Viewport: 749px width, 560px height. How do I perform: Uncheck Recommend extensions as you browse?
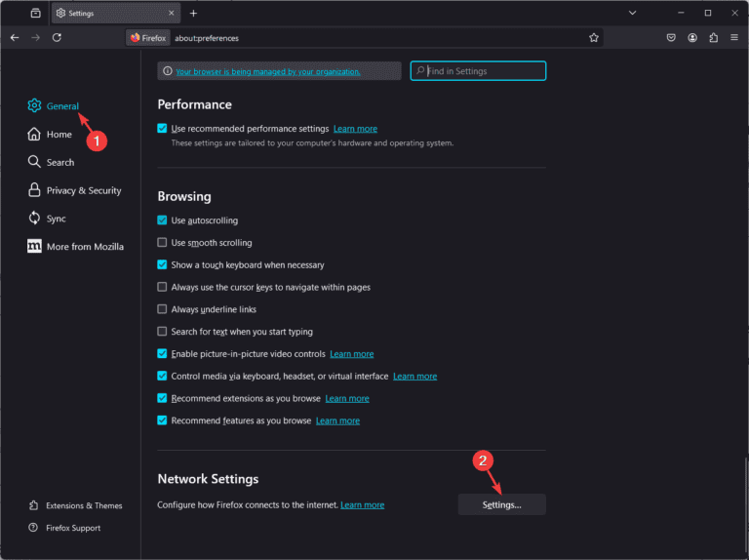pyautogui.click(x=162, y=397)
